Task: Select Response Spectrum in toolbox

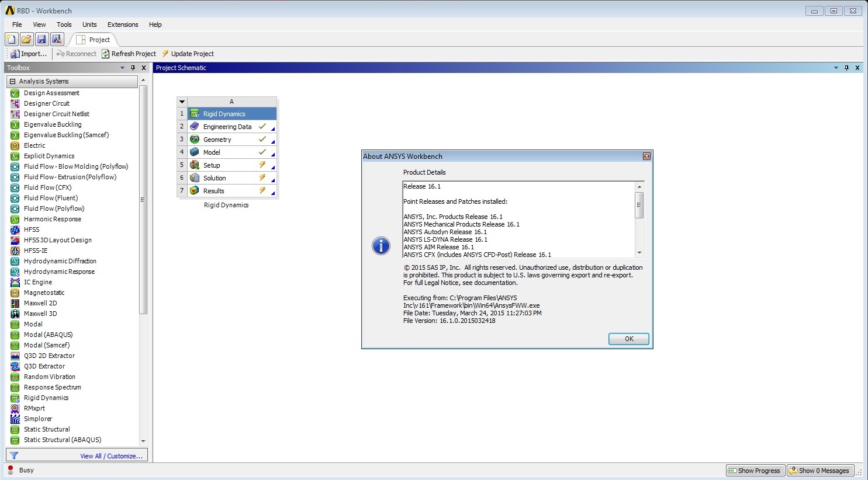Action: (x=53, y=387)
